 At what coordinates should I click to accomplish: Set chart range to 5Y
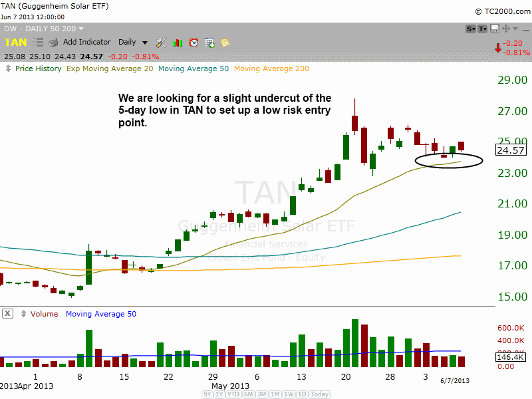tap(207, 394)
